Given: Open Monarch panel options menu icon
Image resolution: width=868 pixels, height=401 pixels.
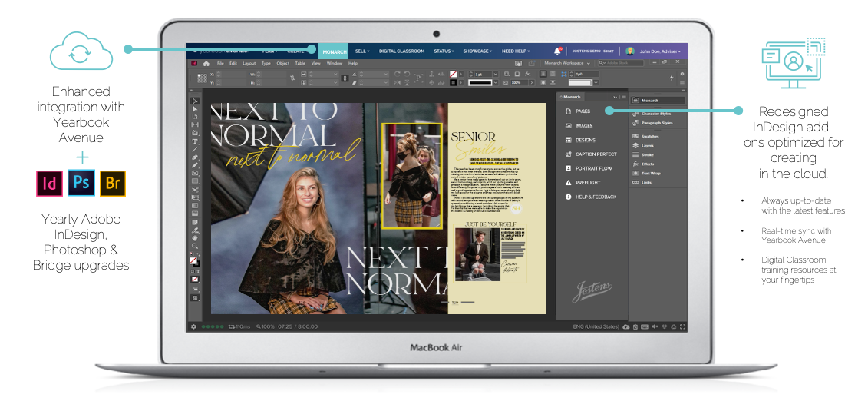Looking at the screenshot, I should click(x=624, y=97).
